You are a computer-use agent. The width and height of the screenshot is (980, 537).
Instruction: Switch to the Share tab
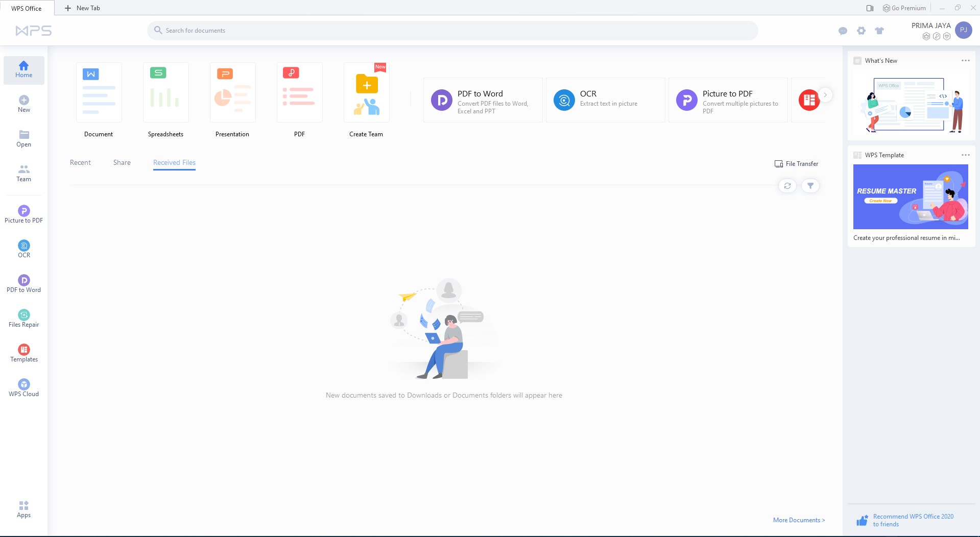[x=122, y=163]
